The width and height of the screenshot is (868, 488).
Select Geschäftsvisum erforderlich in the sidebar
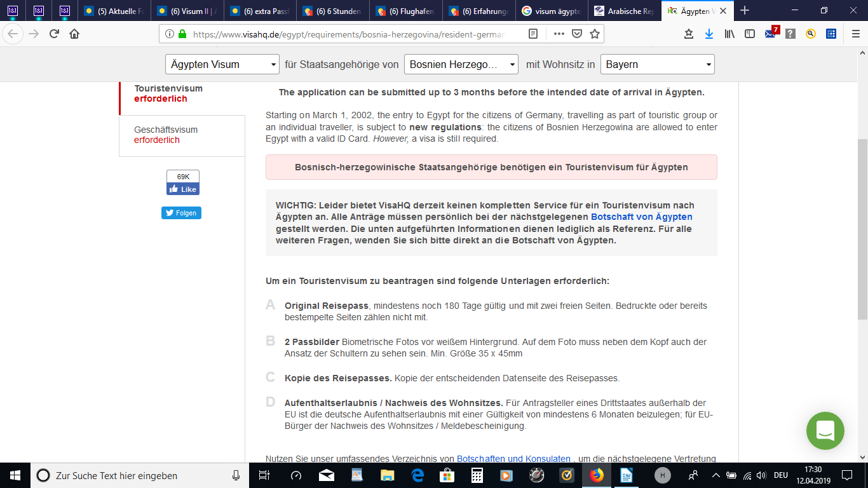click(x=166, y=135)
